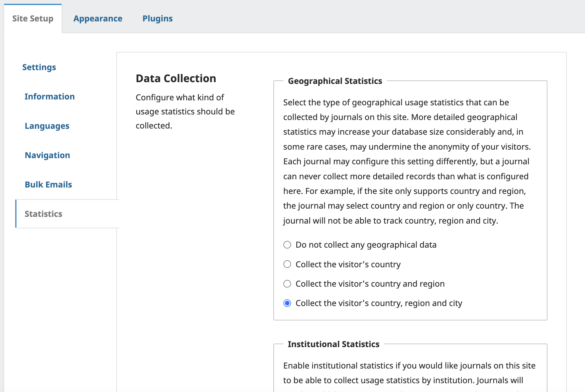
Task: Click the Institutional Statistics legend title
Action: [333, 344]
